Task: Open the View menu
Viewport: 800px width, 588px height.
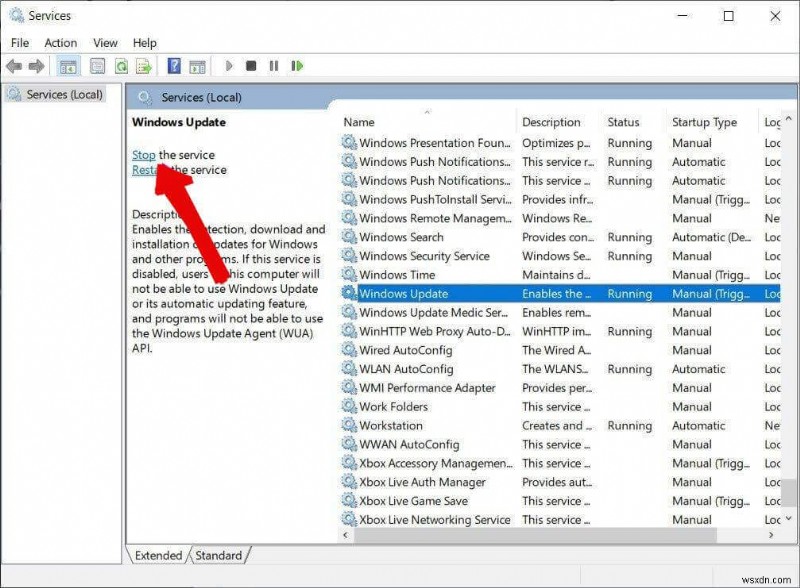Action: pyautogui.click(x=105, y=42)
